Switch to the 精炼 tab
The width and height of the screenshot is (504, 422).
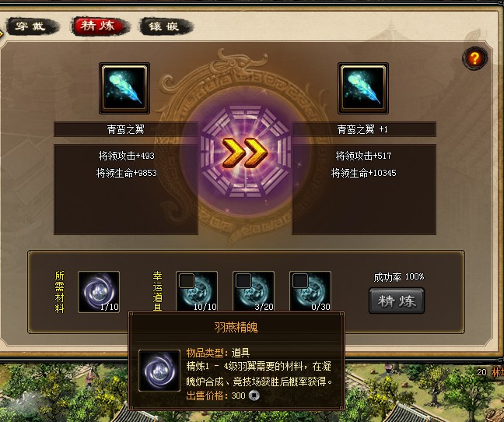tap(98, 26)
